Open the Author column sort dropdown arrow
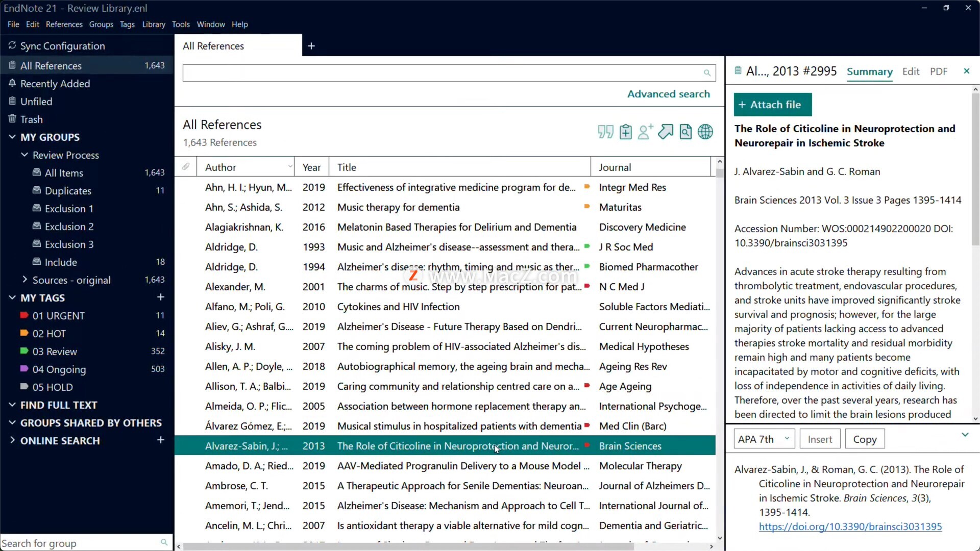The height and width of the screenshot is (551, 980). click(290, 167)
